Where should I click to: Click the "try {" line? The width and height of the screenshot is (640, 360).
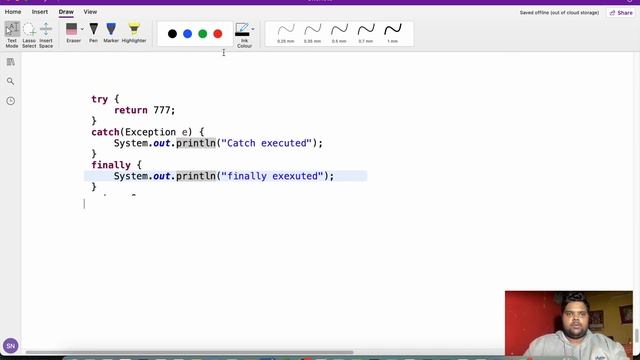[x=105, y=99]
